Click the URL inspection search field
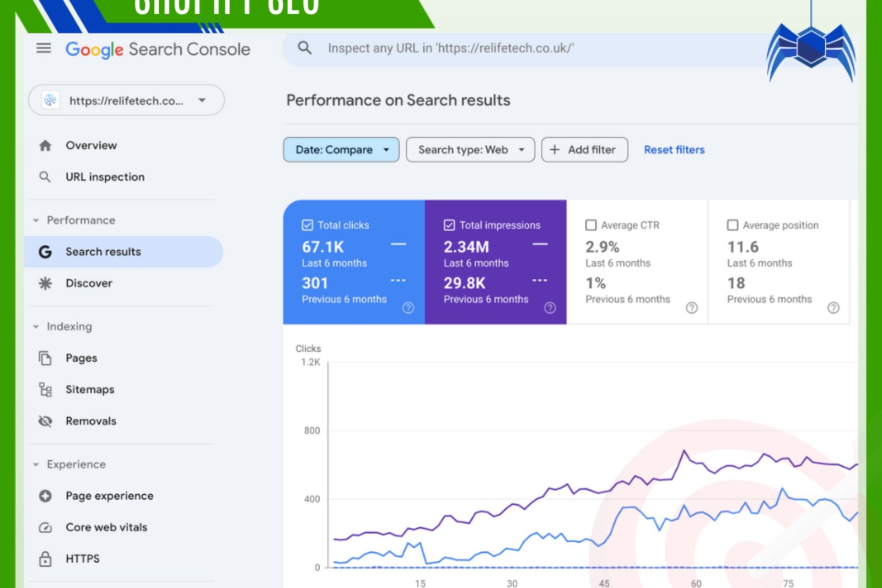Viewport: 882px width, 588px height. 524,48
